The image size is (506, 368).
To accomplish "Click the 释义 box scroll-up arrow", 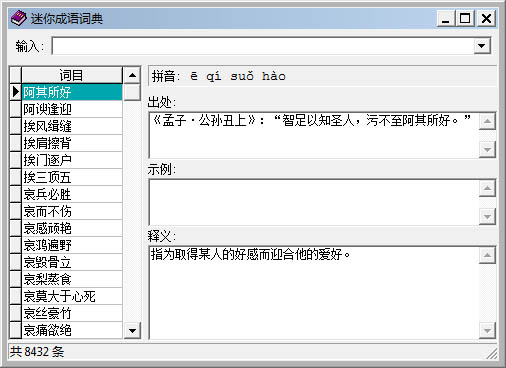I will (x=487, y=255).
